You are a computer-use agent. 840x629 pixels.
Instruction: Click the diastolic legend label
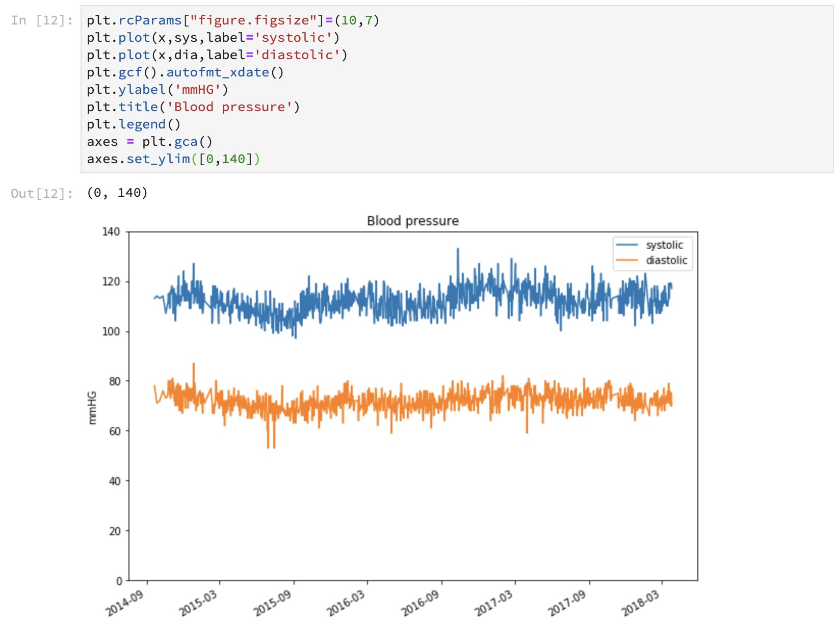pos(667,260)
